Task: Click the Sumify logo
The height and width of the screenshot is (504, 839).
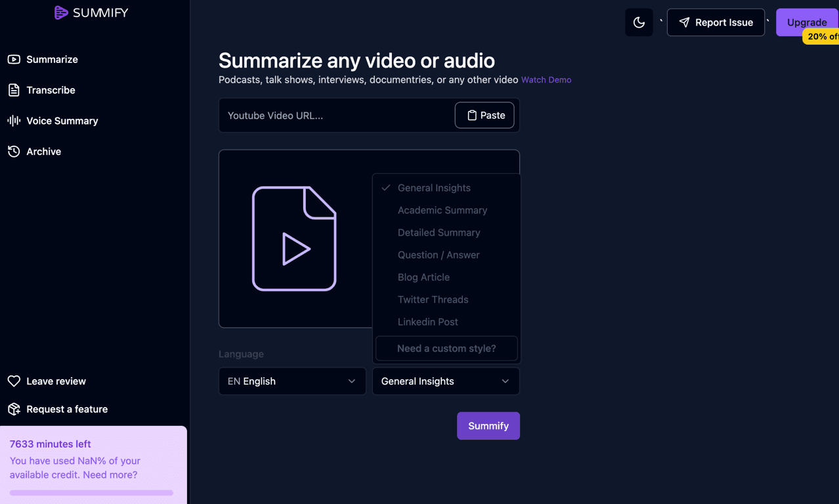Action: click(91, 12)
